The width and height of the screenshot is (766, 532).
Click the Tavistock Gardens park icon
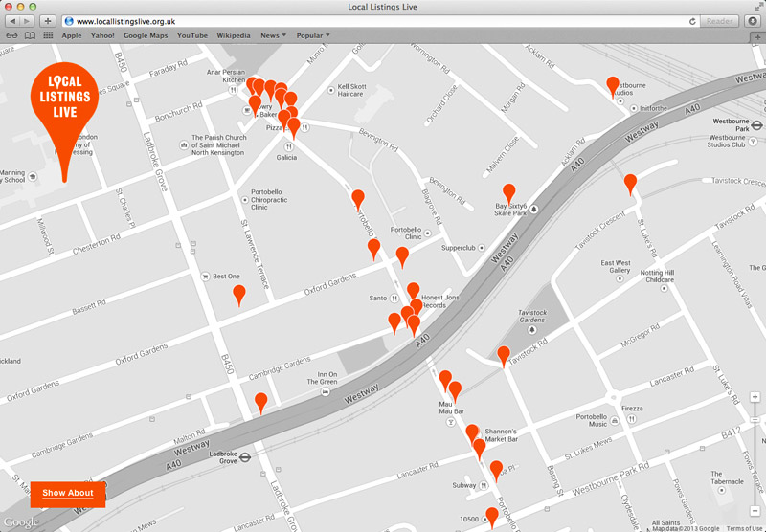[532, 330]
